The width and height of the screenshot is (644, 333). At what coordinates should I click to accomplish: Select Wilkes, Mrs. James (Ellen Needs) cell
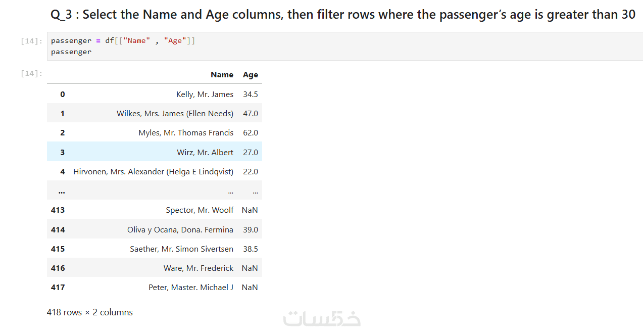point(175,114)
